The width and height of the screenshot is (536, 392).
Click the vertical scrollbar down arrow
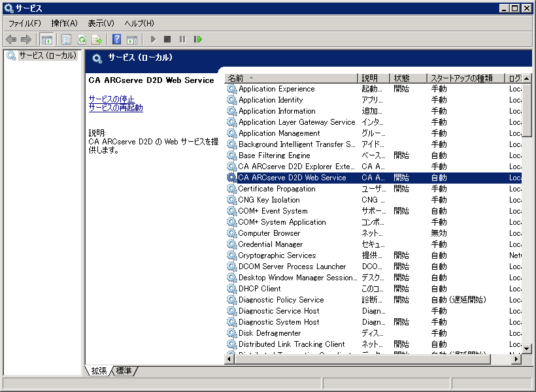526,349
